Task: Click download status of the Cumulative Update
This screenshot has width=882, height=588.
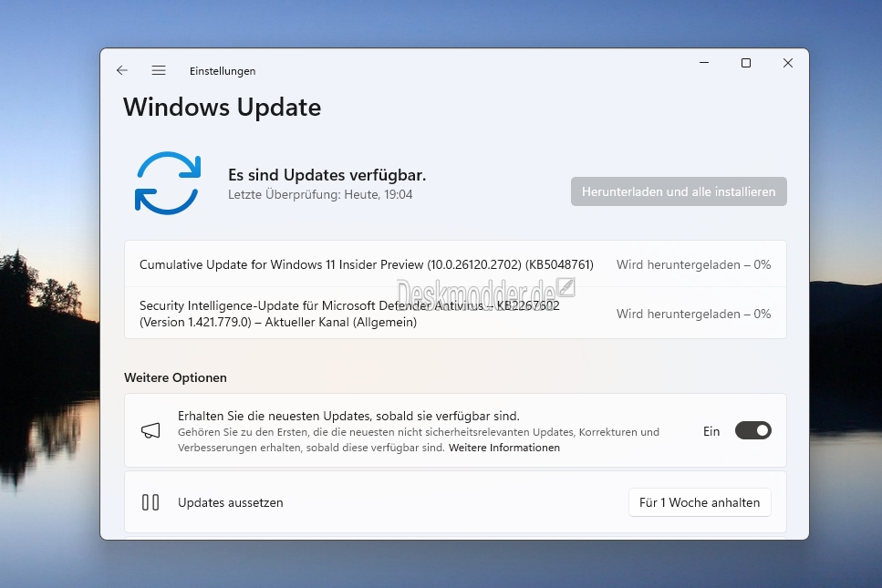Action: pyautogui.click(x=693, y=264)
